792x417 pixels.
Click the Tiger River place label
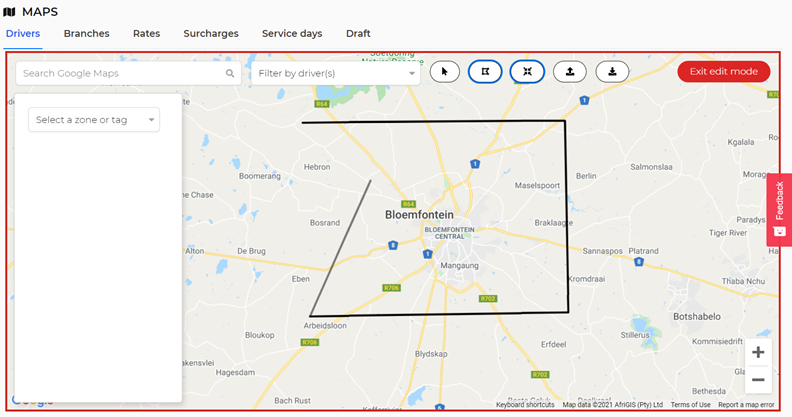tap(727, 233)
